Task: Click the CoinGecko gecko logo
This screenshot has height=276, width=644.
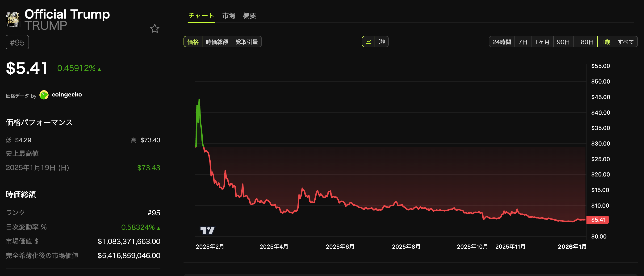Action: [44, 95]
